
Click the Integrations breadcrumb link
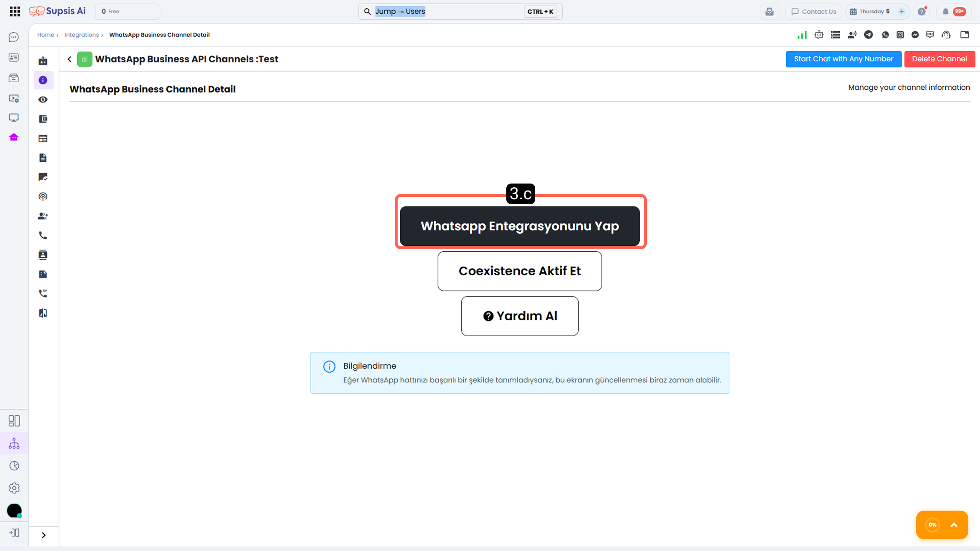pos(81,35)
